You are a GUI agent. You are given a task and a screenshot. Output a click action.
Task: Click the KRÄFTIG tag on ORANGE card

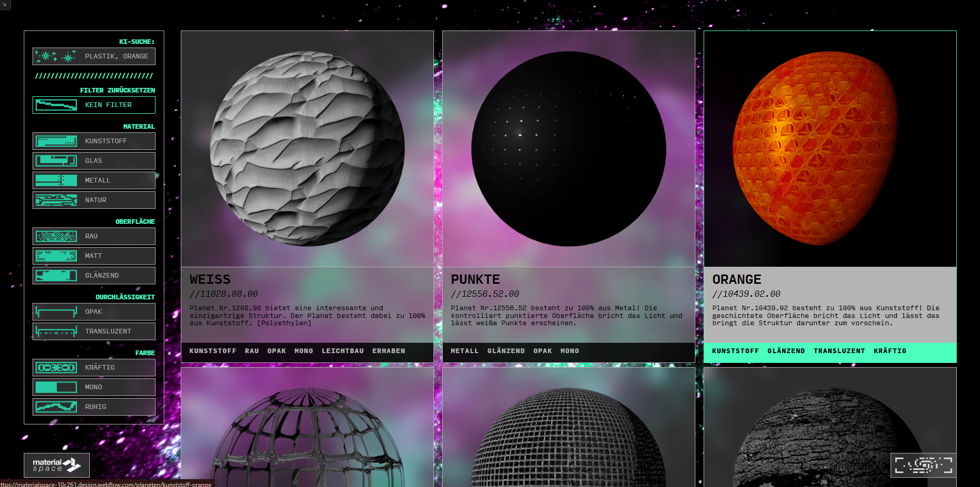point(890,351)
